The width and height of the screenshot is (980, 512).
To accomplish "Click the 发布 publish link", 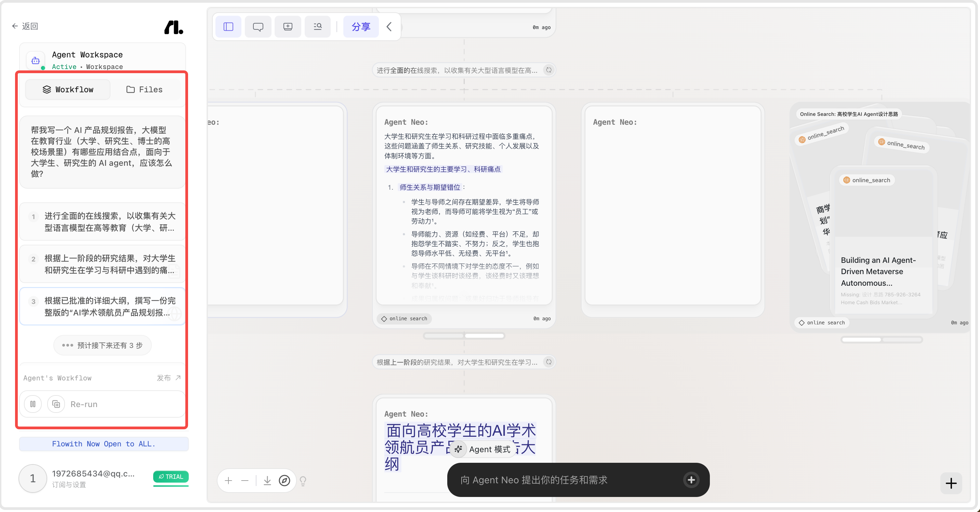I will tap(169, 378).
